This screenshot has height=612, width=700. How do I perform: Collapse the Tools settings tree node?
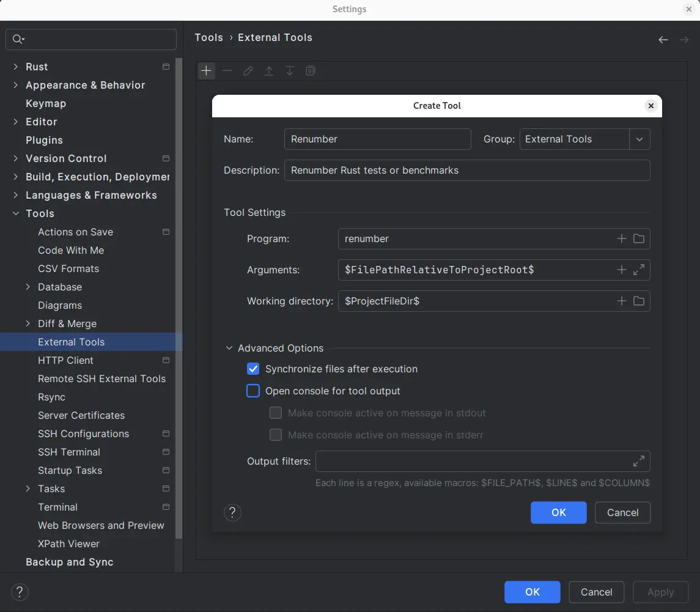16,213
